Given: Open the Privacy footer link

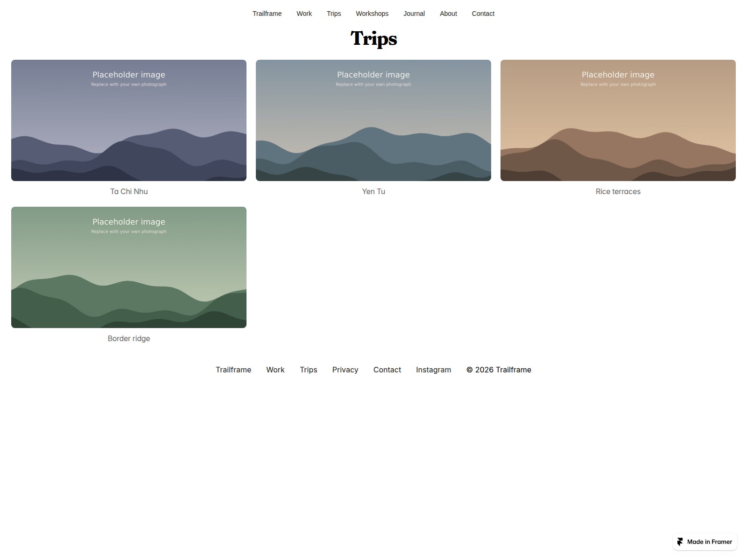Looking at the screenshot, I should pos(345,370).
